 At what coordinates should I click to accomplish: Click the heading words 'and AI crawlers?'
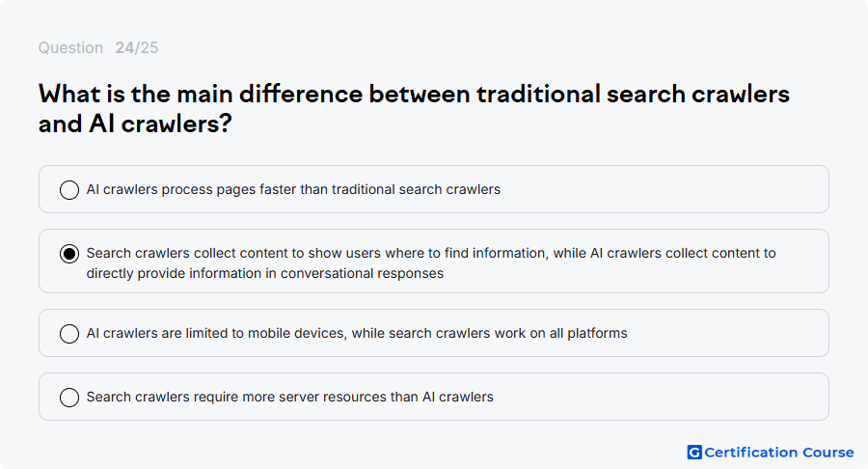tap(135, 124)
